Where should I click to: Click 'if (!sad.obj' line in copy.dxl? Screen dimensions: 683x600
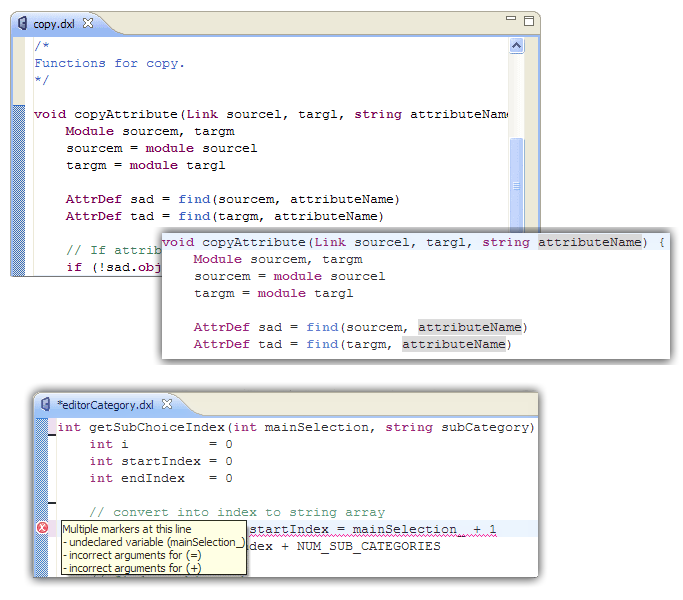pyautogui.click(x=114, y=268)
